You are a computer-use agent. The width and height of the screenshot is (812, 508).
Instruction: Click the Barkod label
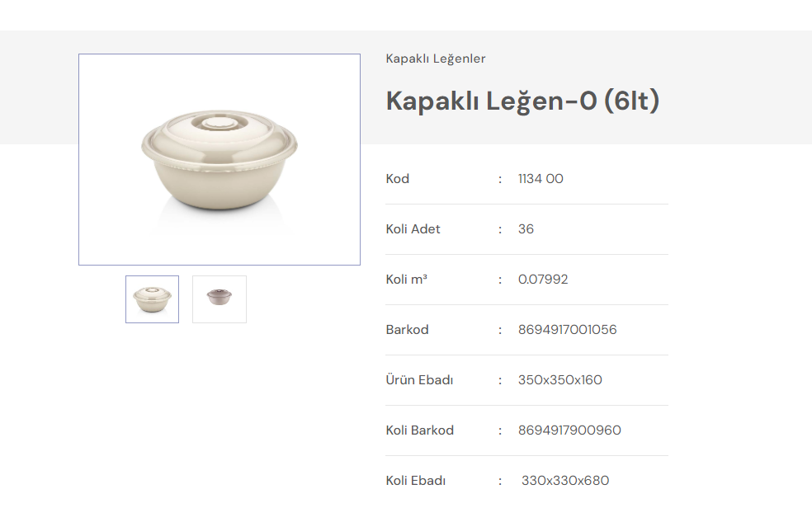(x=408, y=330)
